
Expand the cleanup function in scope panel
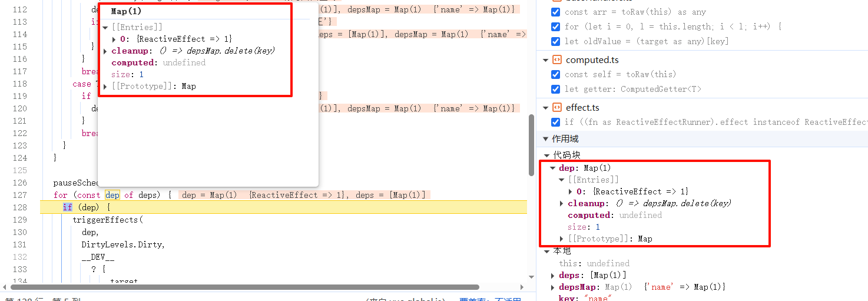coord(562,203)
